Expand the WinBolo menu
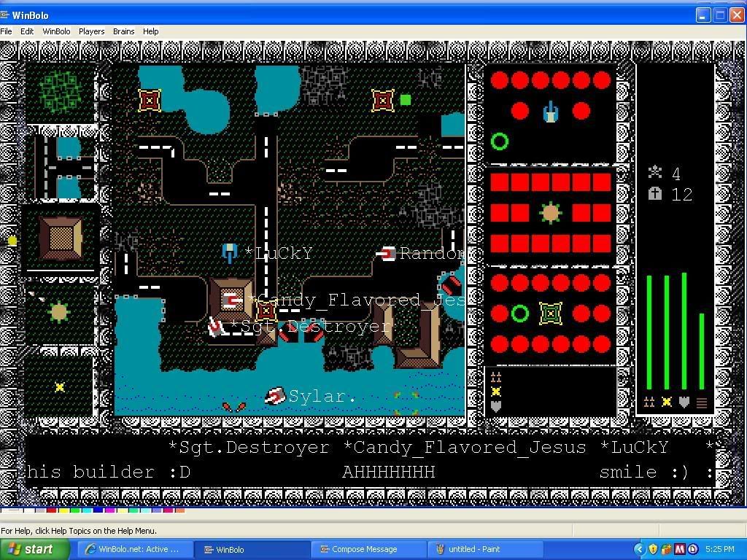Image resolution: width=747 pixels, height=560 pixels. click(56, 31)
